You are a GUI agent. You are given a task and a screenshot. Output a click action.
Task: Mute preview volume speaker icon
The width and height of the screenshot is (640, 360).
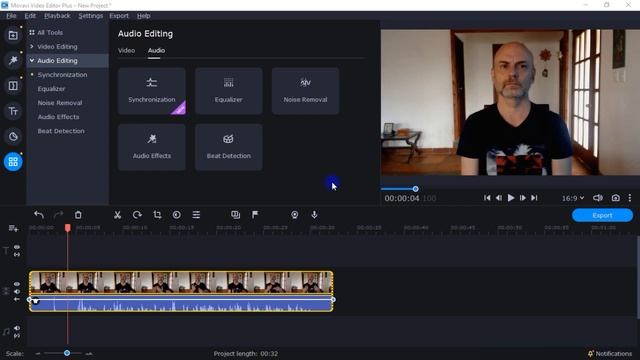(598, 198)
